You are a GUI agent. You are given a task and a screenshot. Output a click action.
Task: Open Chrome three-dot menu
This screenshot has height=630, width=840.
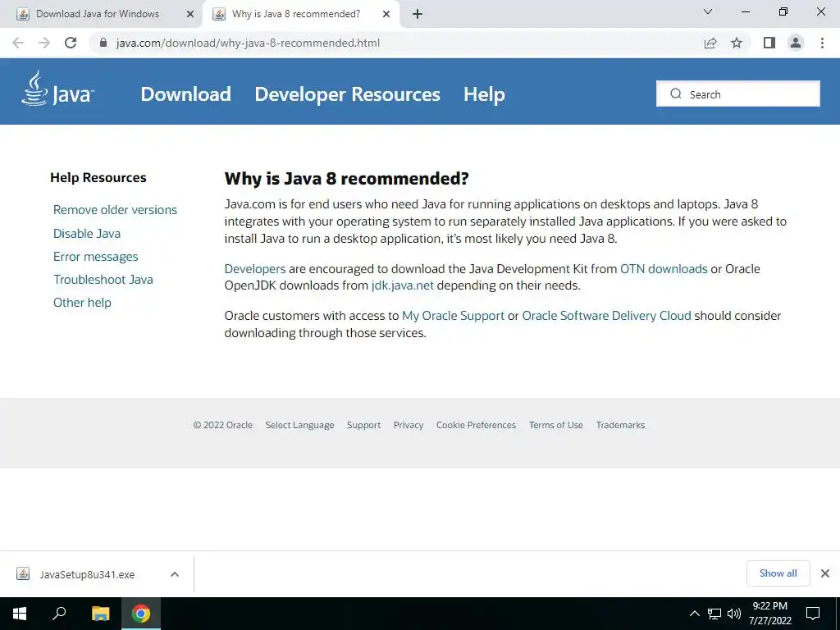click(822, 43)
